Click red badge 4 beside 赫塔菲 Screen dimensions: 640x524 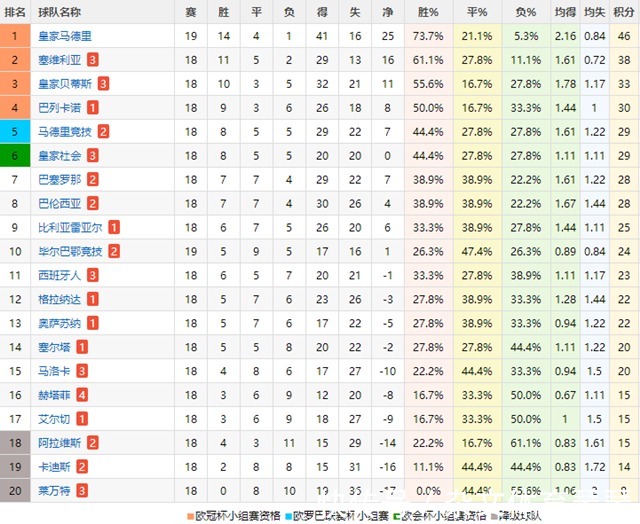tap(82, 395)
